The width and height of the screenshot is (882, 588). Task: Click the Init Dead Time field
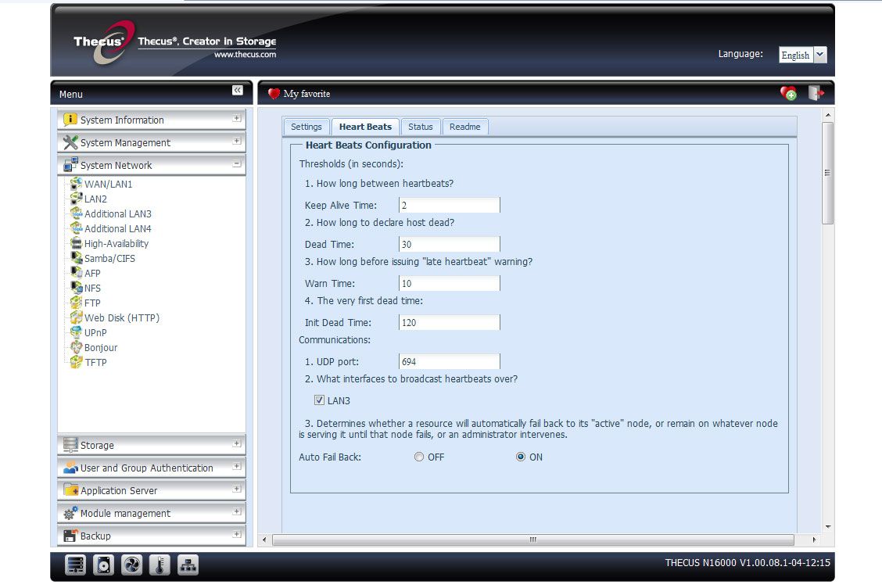coord(449,322)
